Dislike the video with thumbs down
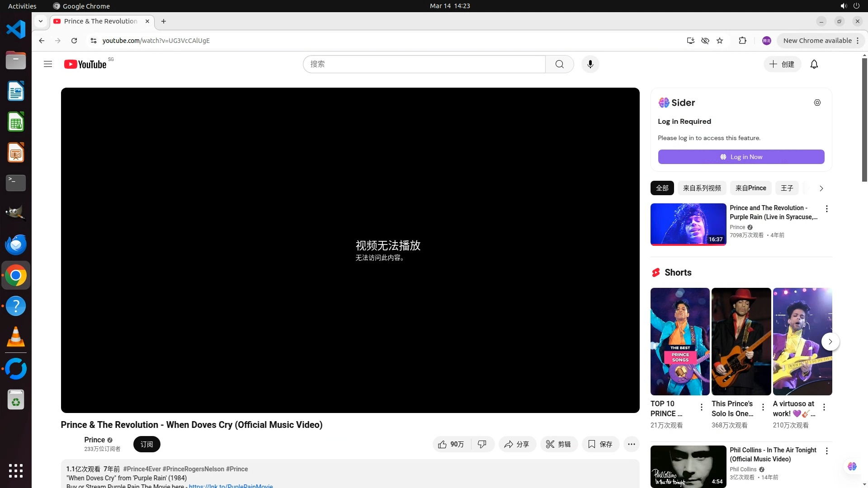This screenshot has height=488, width=868. tap(482, 444)
